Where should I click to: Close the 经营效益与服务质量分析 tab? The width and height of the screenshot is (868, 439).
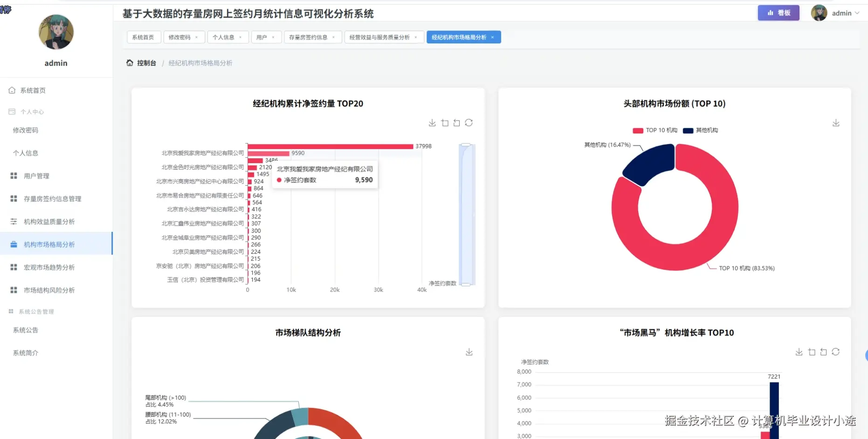416,37
